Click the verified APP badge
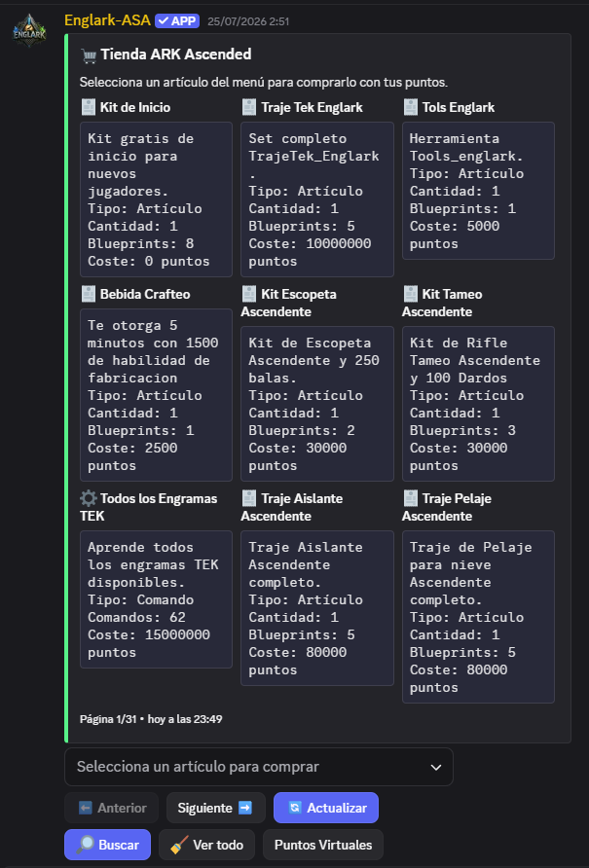This screenshot has height=868, width=589. coord(177,21)
